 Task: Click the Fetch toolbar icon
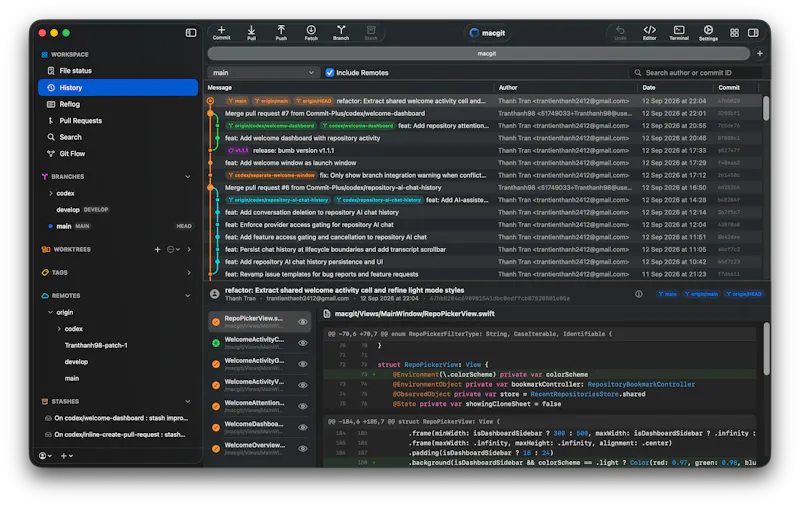coord(311,33)
